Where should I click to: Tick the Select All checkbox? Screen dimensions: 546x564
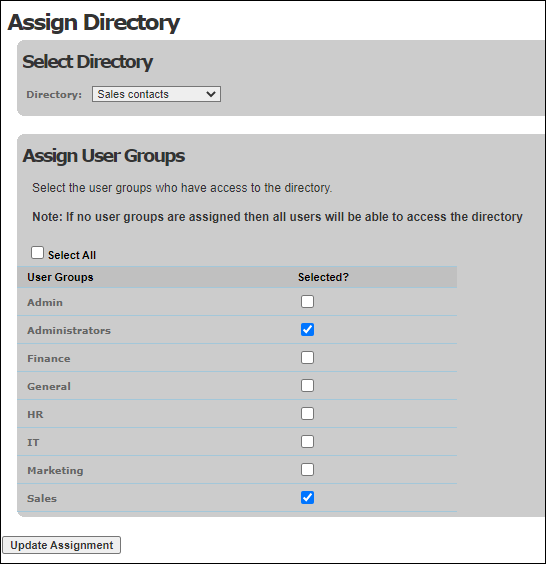37,253
